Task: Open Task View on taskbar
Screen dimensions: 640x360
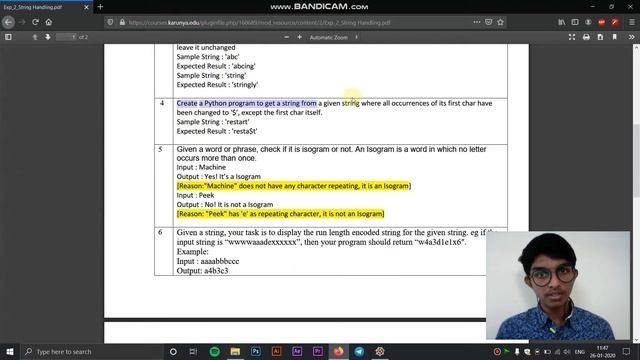Action: pyautogui.click(x=193, y=351)
